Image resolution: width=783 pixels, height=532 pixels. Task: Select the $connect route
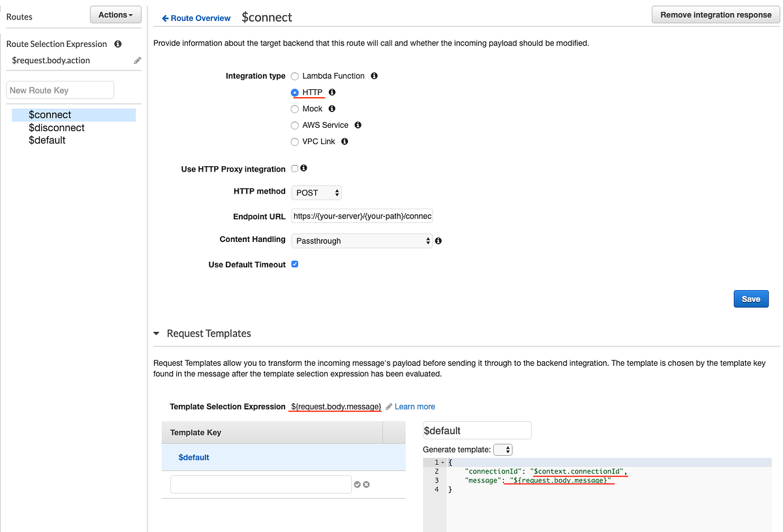[x=74, y=115]
